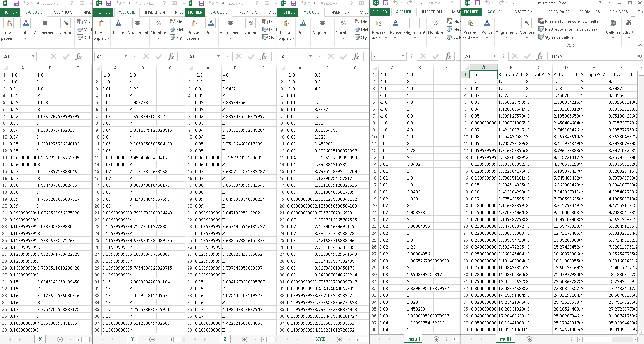
Task: Open Cellules group in multi.csv window
Action: [613, 29]
